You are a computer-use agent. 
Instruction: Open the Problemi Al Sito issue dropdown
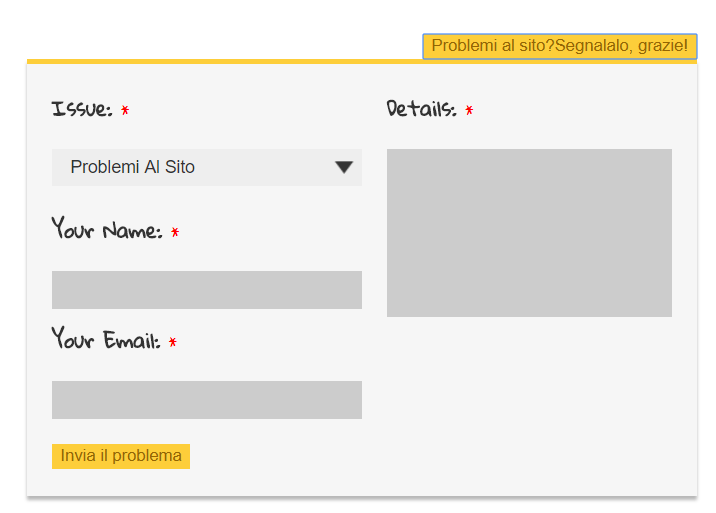pyautogui.click(x=207, y=167)
